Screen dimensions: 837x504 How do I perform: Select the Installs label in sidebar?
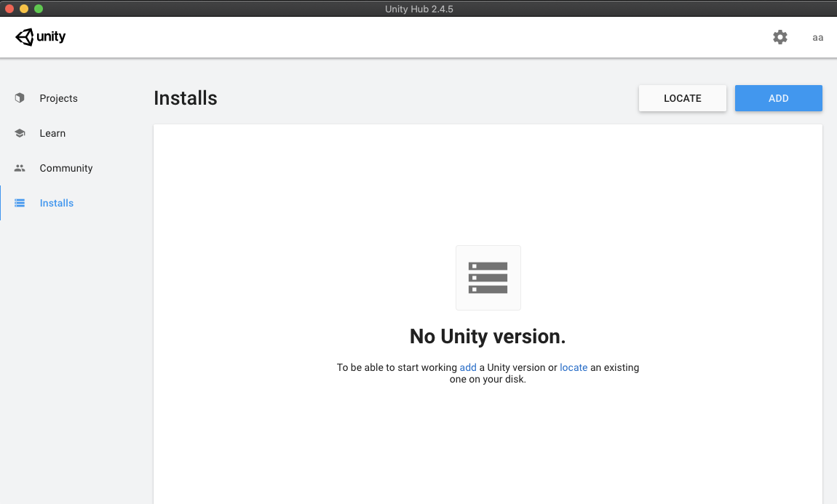(x=57, y=203)
